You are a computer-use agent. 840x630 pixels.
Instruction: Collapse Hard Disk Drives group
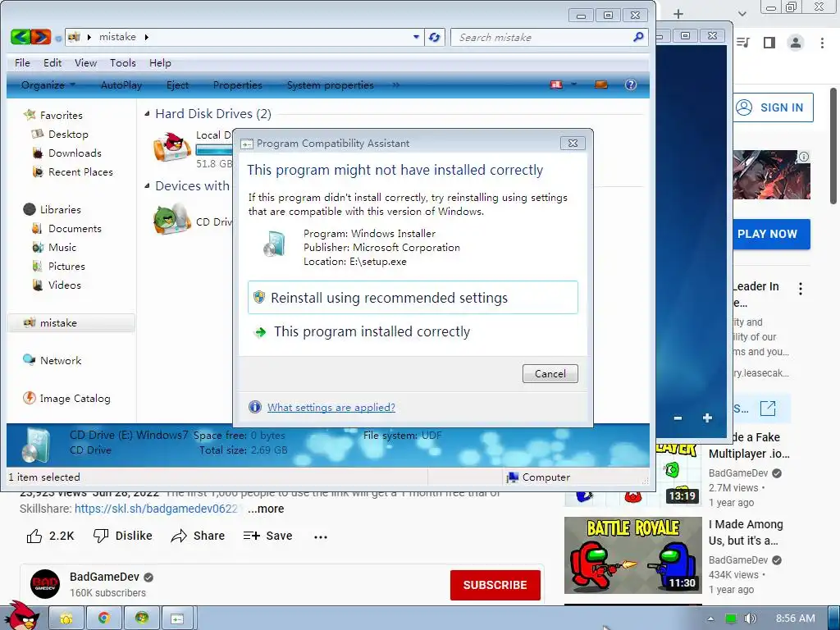148,113
